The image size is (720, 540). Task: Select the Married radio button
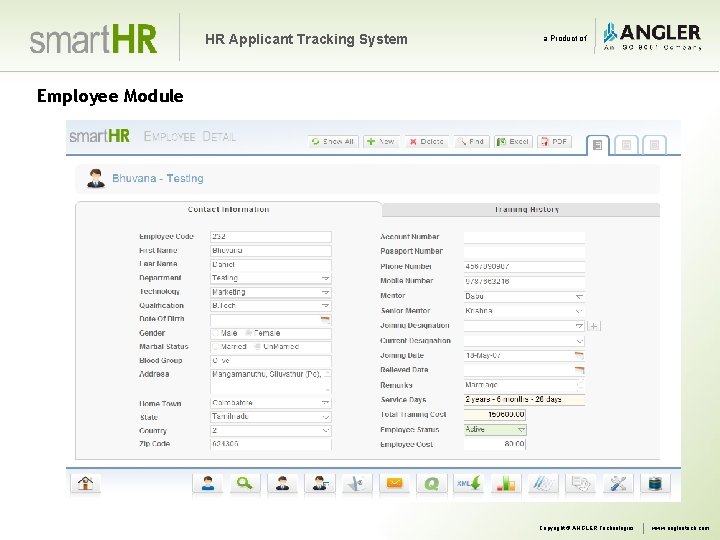tap(215, 347)
